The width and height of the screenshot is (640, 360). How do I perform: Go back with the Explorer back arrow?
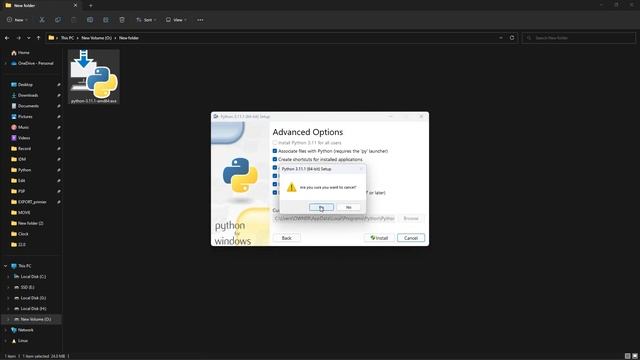point(7,38)
